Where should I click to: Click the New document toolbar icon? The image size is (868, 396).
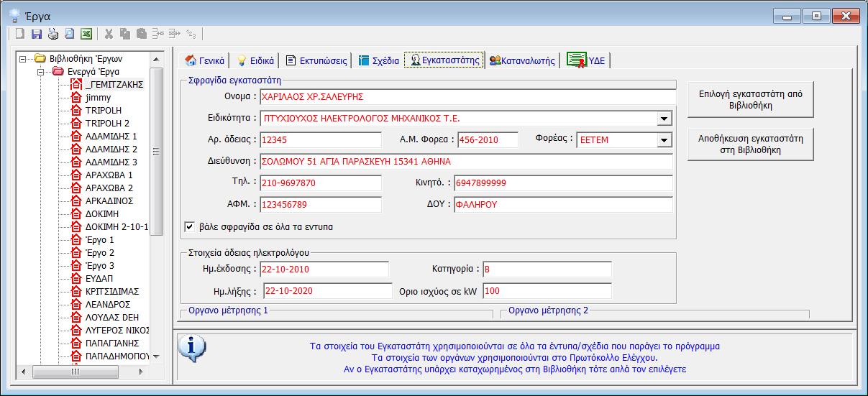pyautogui.click(x=20, y=33)
